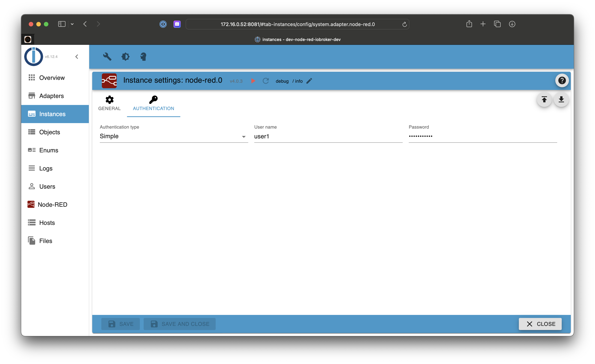Open the purple extension icon

point(177,24)
